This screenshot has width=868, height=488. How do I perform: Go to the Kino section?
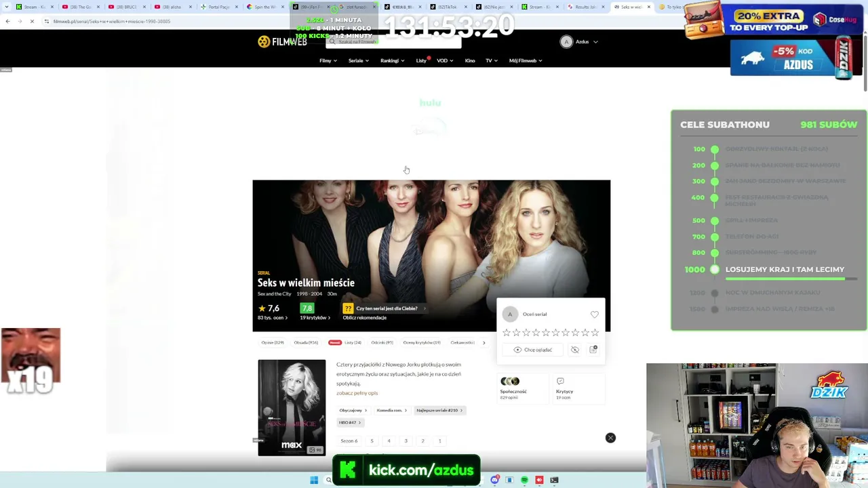pyautogui.click(x=470, y=60)
